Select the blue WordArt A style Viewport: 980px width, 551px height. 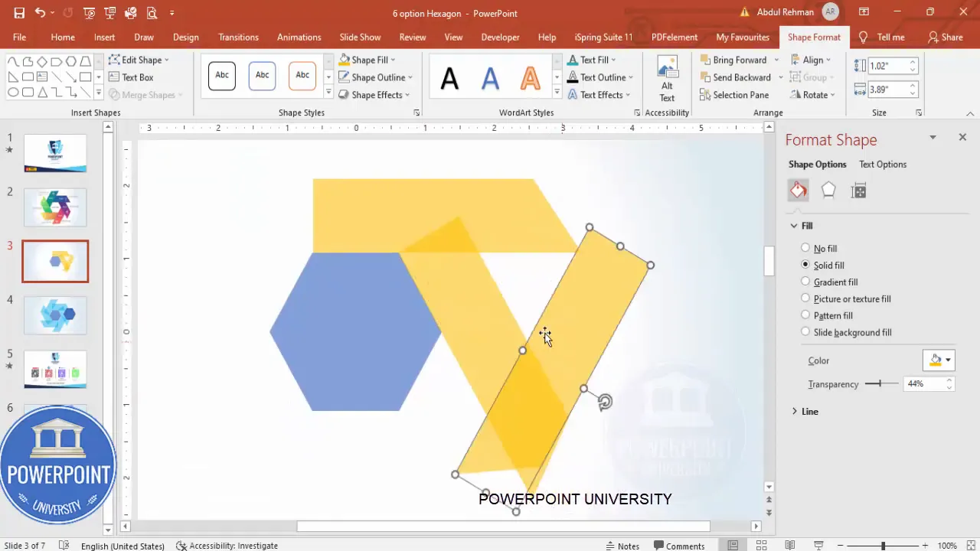tap(490, 77)
